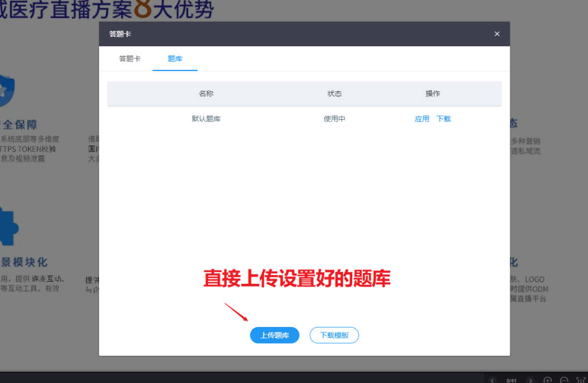Click the 名称 column header
Viewport: 588px width, 383px height.
pyautogui.click(x=206, y=94)
